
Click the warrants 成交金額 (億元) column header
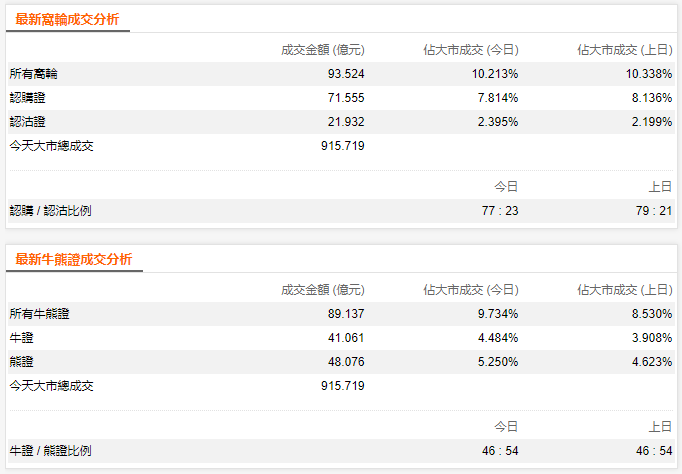coord(323,49)
